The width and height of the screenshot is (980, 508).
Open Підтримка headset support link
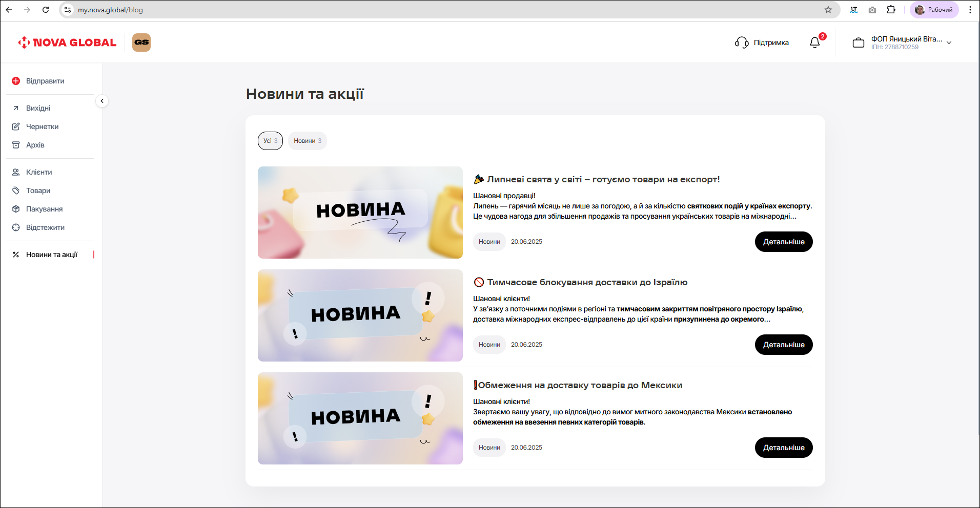coord(762,43)
